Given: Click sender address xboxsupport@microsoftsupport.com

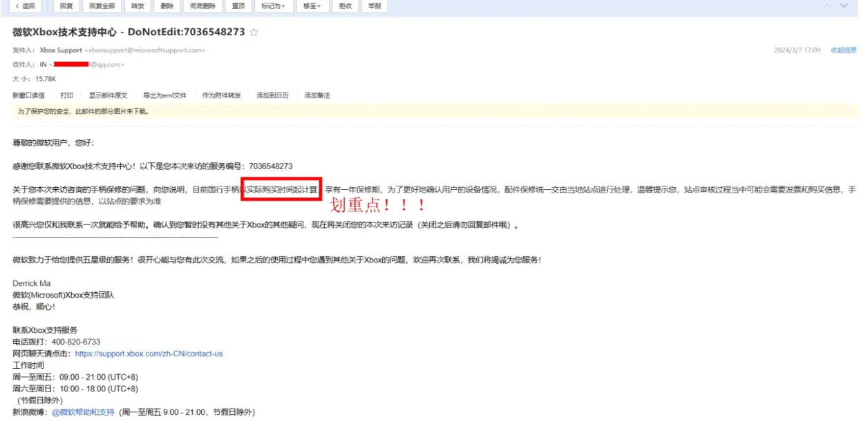Looking at the screenshot, I should [144, 50].
